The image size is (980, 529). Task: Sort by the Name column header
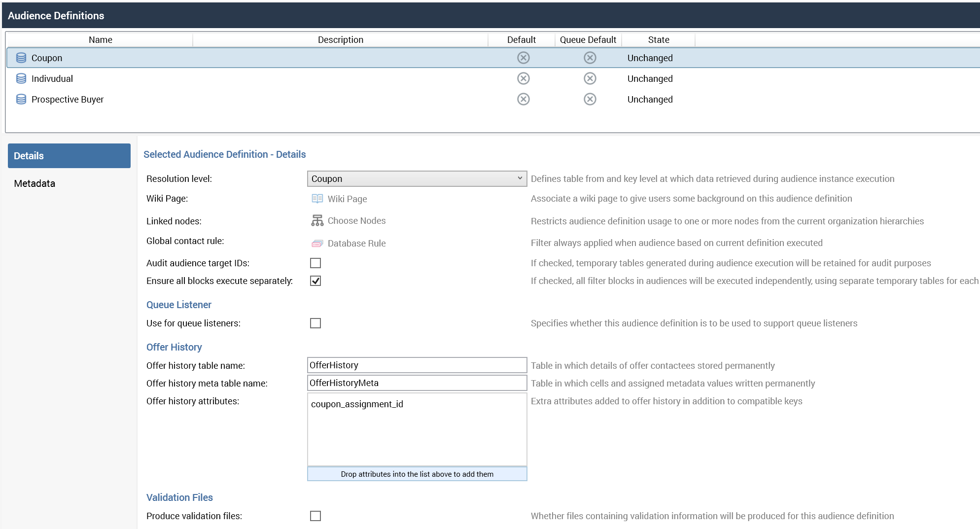[100, 39]
